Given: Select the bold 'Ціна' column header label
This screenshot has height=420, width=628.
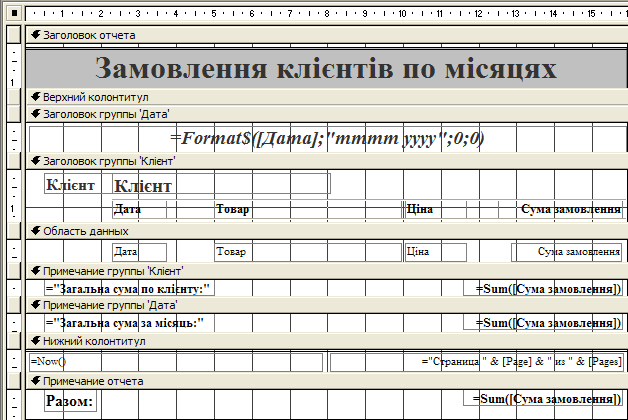Looking at the screenshot, I should (x=435, y=209).
